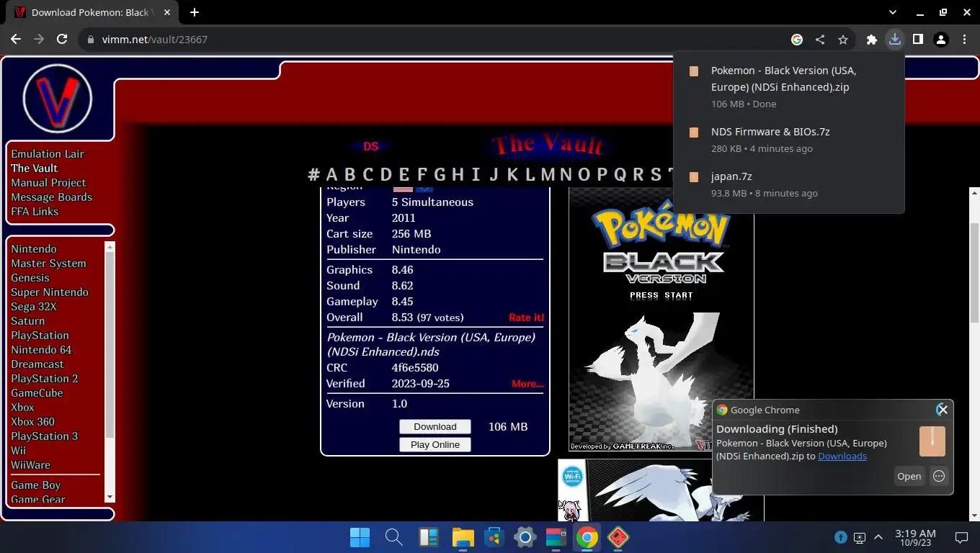
Task: Click the More... link next to Verified
Action: coord(527,384)
